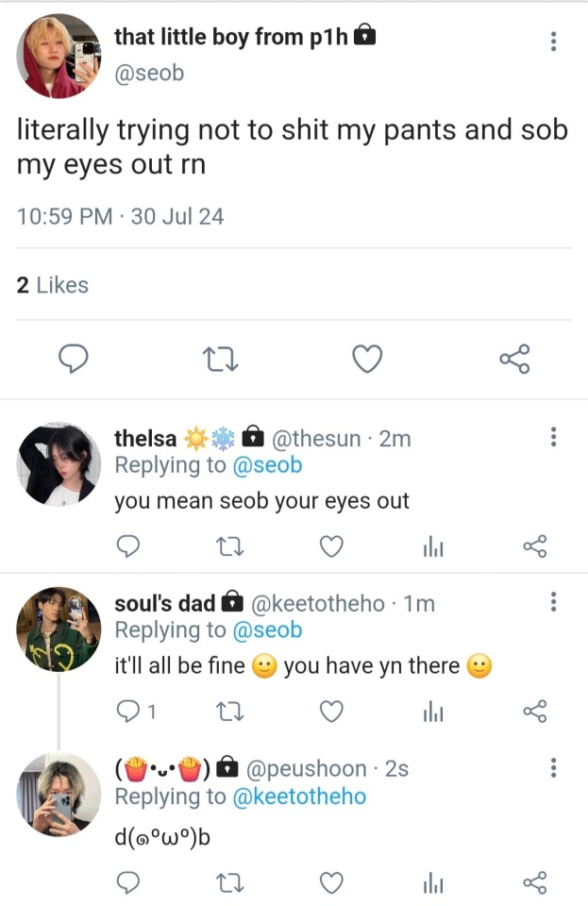
Task: Reply to thelsa's comment
Action: pos(128,546)
